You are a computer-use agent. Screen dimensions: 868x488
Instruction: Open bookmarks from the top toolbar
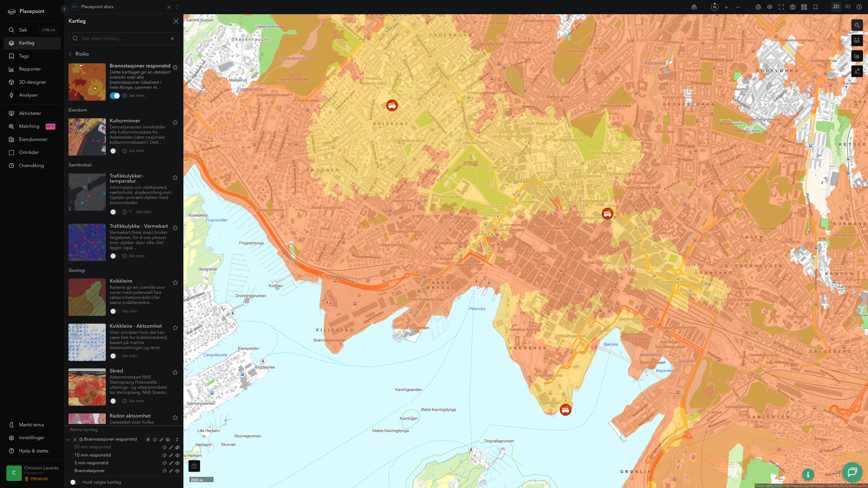click(815, 7)
